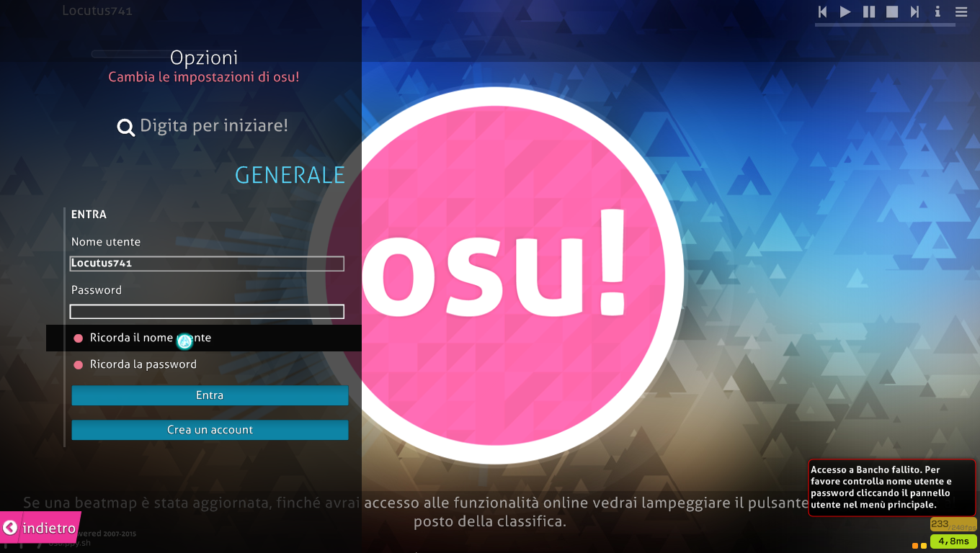The height and width of the screenshot is (553, 980).
Task: Skip to previous track in music player
Action: click(x=823, y=12)
